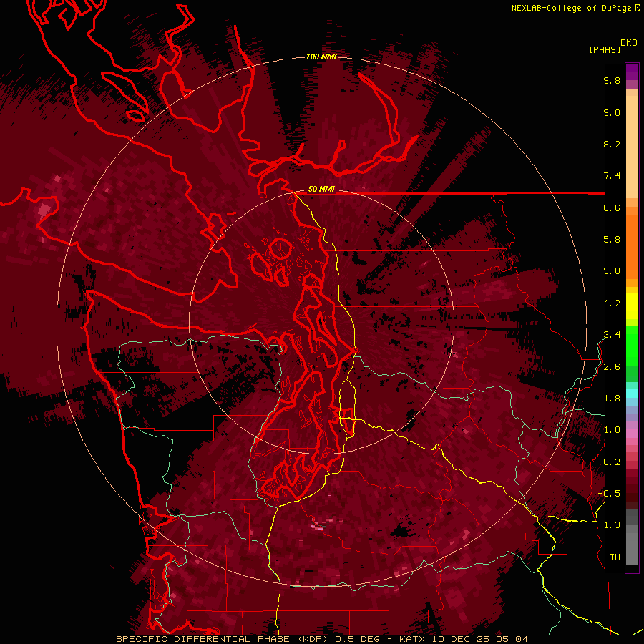Image resolution: width=644 pixels, height=644 pixels.
Task: Click the 4.2 value on the color scale
Action: coord(612,303)
